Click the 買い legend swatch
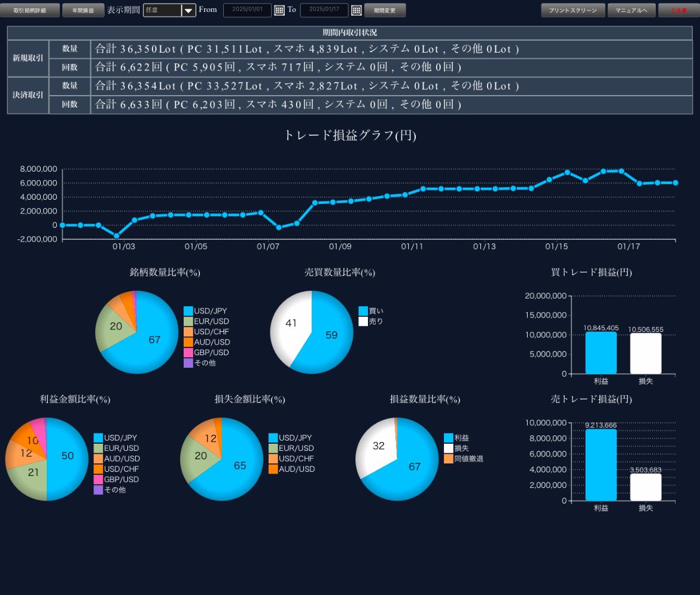The height and width of the screenshot is (595, 700). click(x=363, y=311)
